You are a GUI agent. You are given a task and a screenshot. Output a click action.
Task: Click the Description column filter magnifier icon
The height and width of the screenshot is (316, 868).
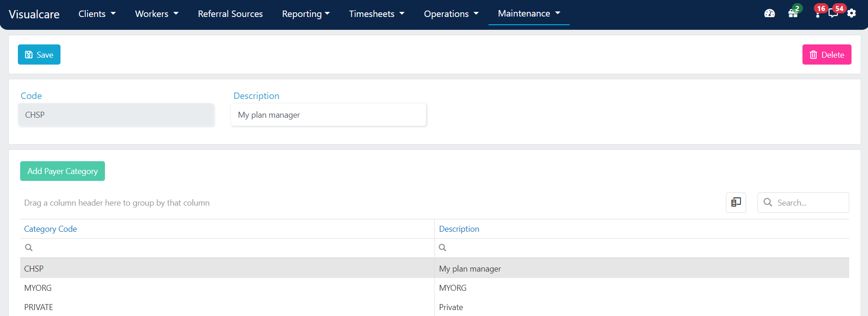tap(443, 248)
